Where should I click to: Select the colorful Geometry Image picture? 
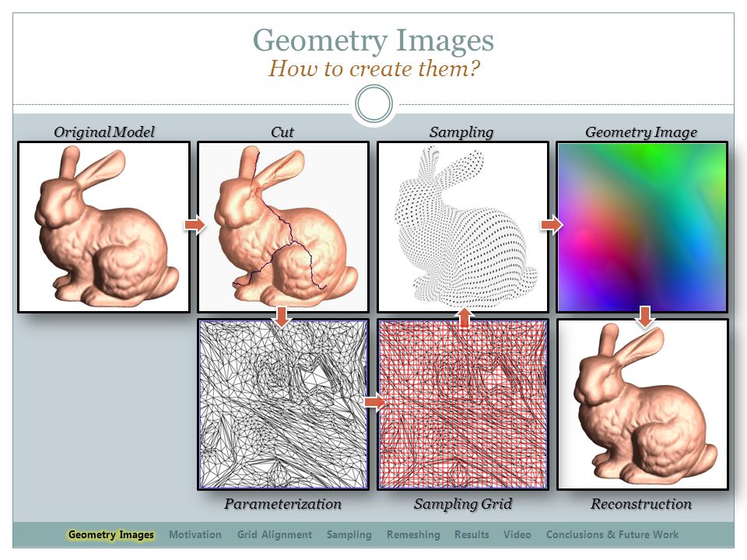(x=642, y=227)
